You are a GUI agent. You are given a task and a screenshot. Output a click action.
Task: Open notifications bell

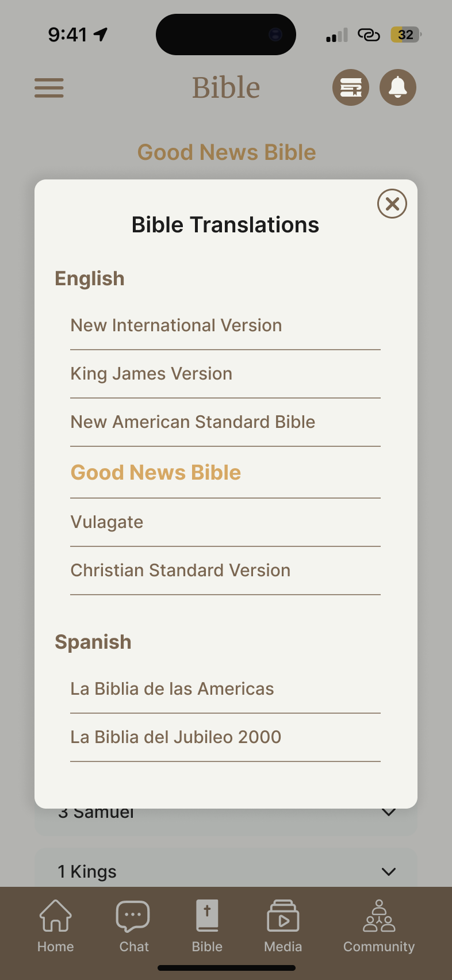click(x=398, y=88)
